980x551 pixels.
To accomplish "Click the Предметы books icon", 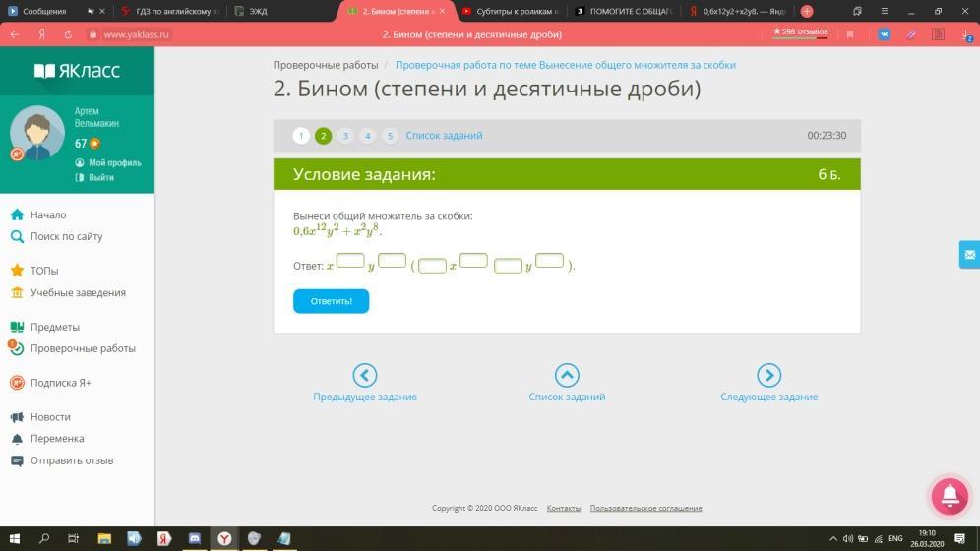I will (17, 327).
